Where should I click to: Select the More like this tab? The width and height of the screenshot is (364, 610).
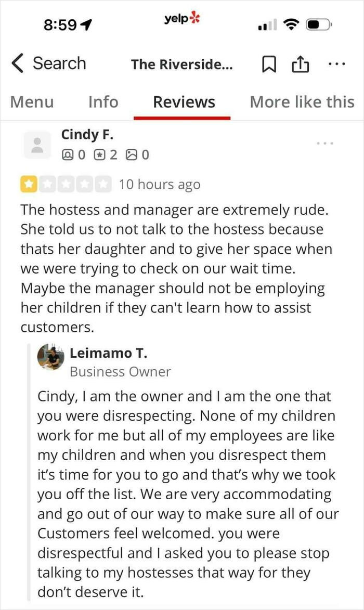(x=302, y=102)
